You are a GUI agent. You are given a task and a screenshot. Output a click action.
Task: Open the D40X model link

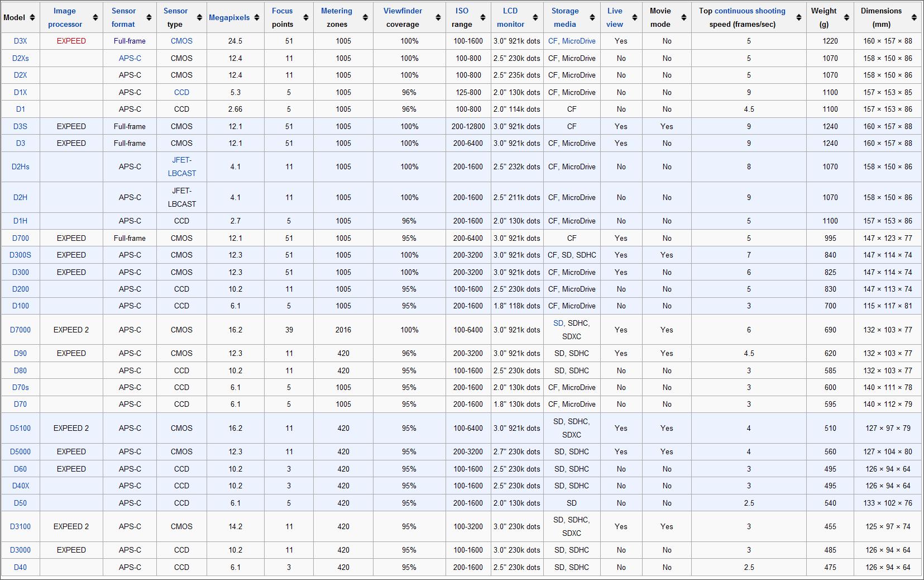click(x=20, y=486)
